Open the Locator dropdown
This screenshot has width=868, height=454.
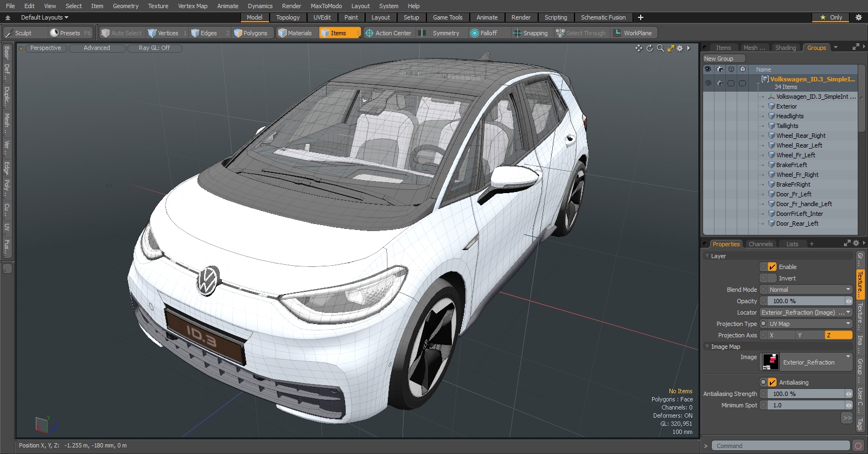coord(806,312)
